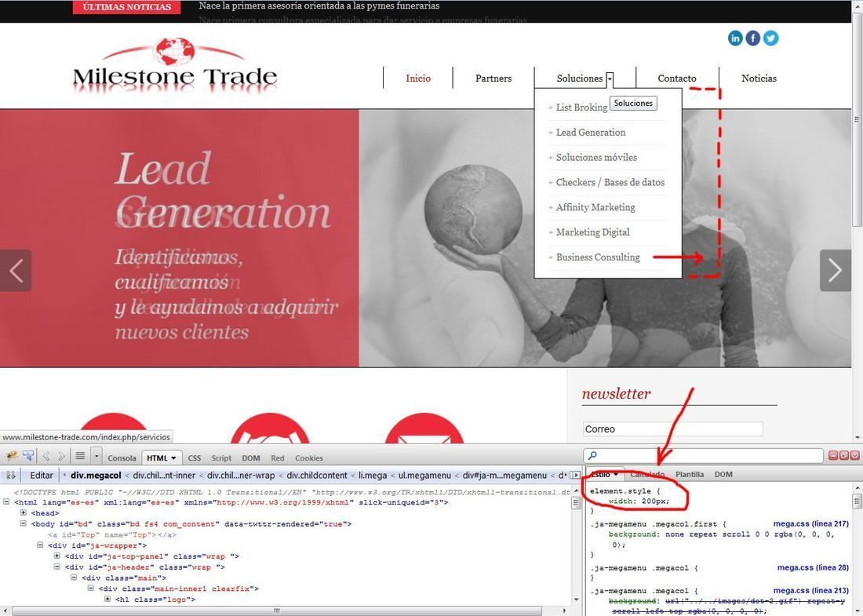Click the breadcrumb overflow arrow button
Image resolution: width=863 pixels, height=616 pixels.
(575, 475)
